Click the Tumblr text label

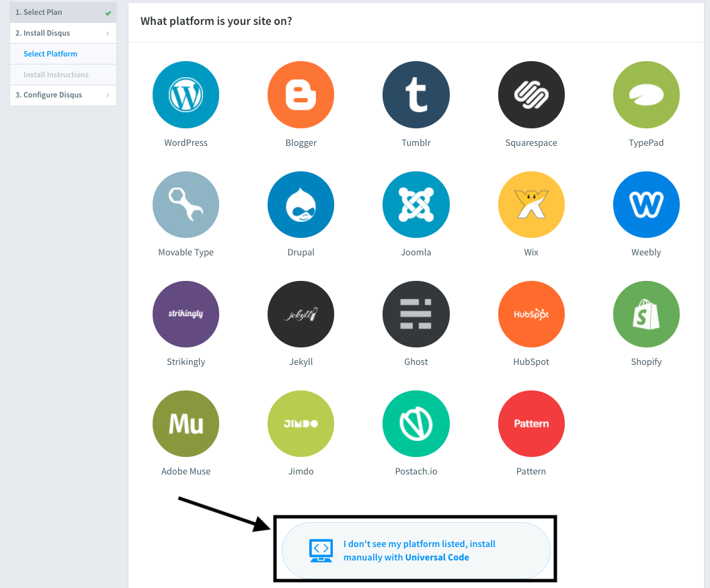(416, 142)
